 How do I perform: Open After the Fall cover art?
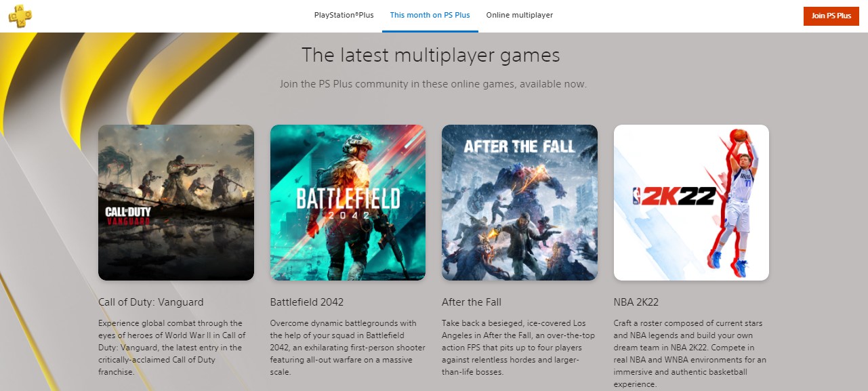[x=520, y=203]
